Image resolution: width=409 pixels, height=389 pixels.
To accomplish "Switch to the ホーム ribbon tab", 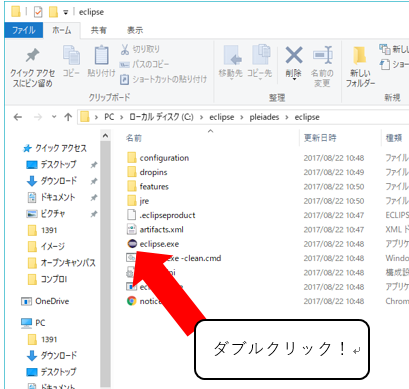I will (62, 30).
